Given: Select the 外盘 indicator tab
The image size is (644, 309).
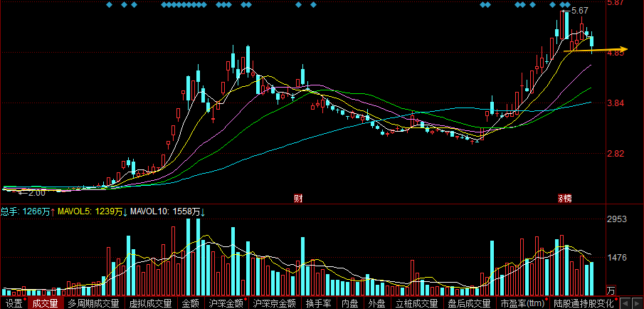Looking at the screenshot, I should 376,303.
